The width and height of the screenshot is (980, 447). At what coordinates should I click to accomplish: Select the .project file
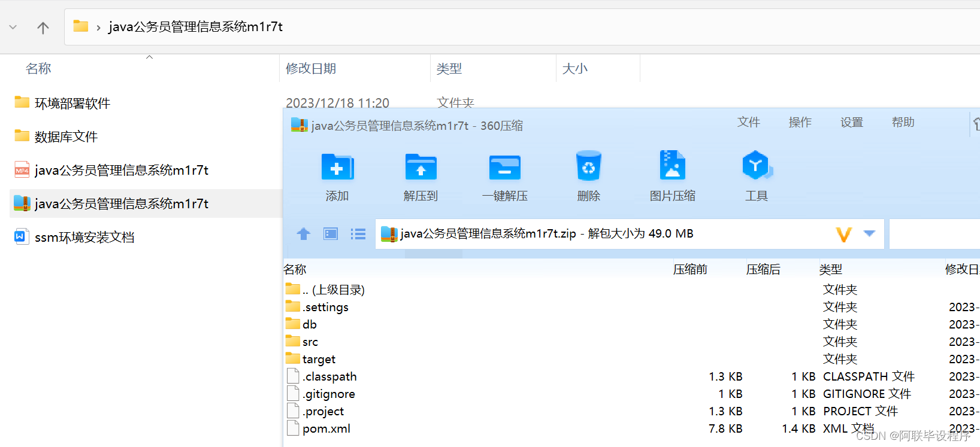point(323,411)
